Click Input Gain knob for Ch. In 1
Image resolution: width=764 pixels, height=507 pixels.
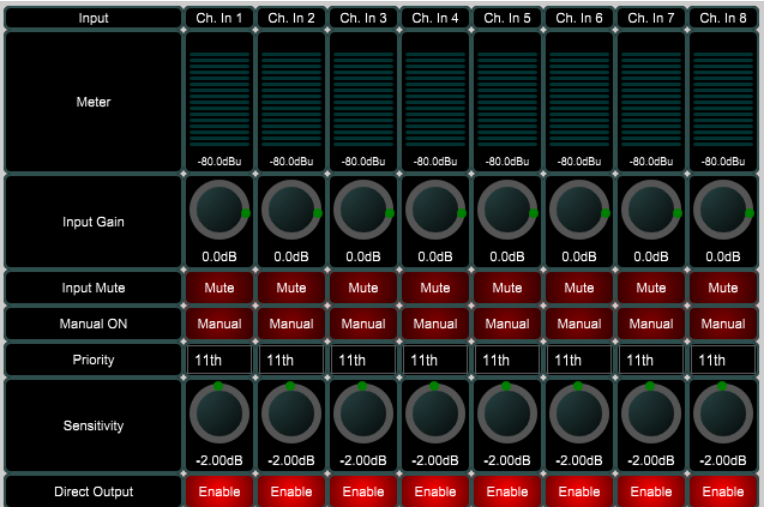[x=219, y=210]
